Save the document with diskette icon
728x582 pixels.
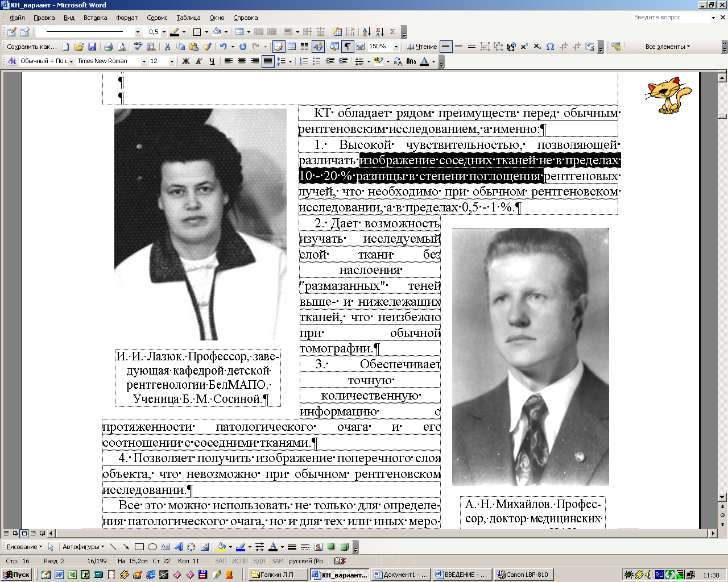click(x=92, y=47)
